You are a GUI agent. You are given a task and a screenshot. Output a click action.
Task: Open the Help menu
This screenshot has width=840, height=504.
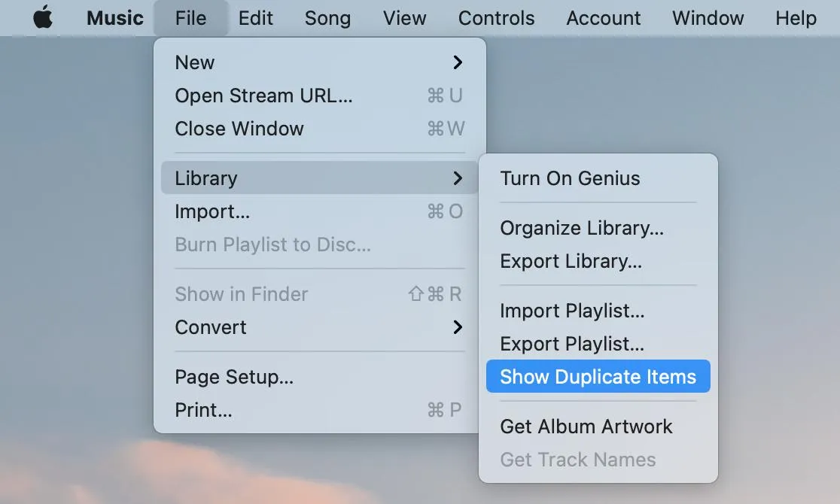(796, 18)
